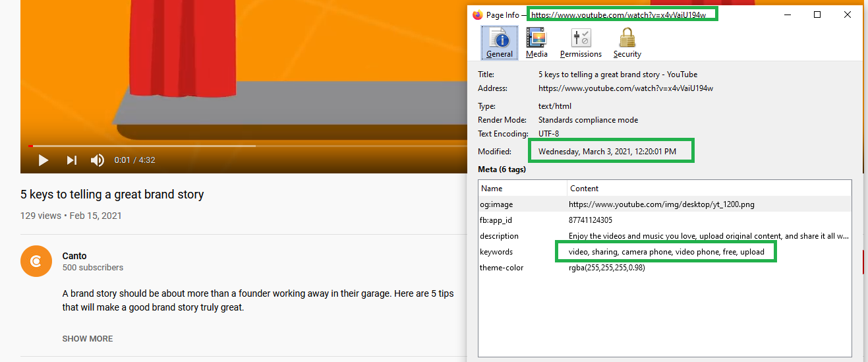
Task: Open the Canto channel name link
Action: coord(74,256)
